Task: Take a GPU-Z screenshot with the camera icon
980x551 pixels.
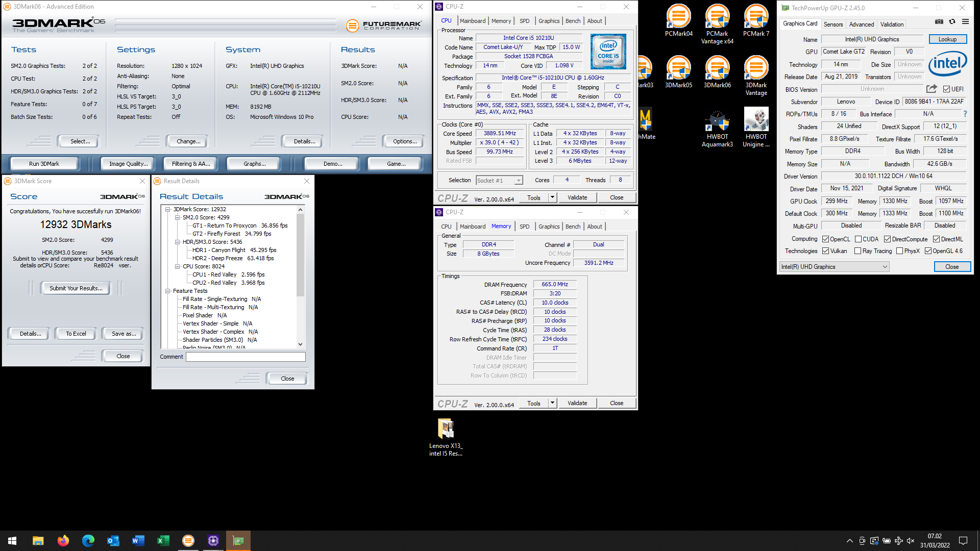Action: (939, 22)
